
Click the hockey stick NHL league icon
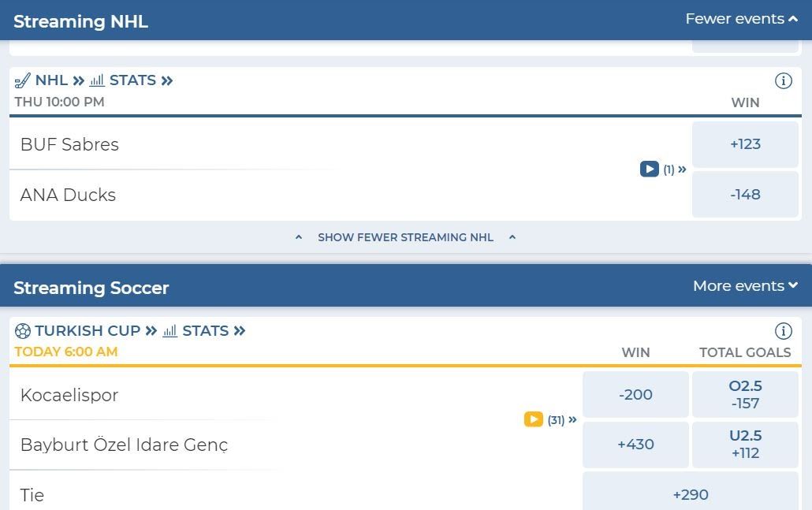pos(22,80)
